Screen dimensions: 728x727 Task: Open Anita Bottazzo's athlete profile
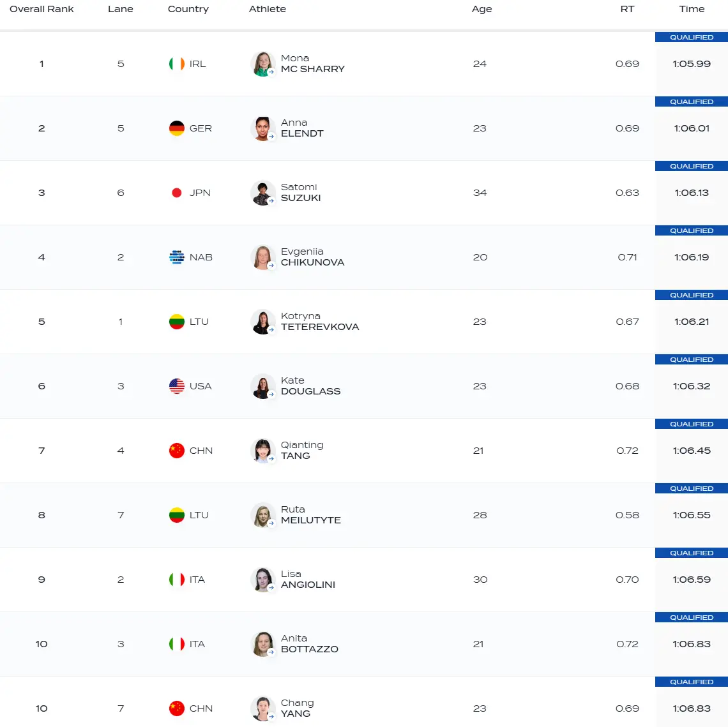coord(309,644)
